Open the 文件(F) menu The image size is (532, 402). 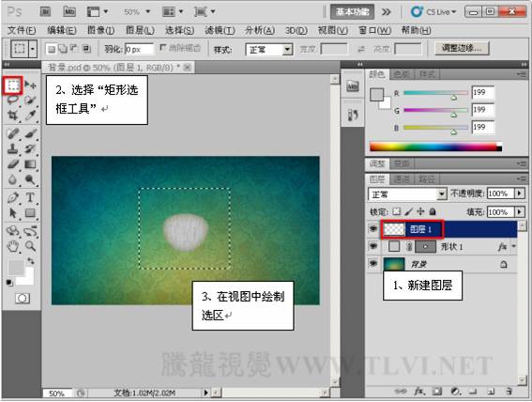(x=22, y=31)
